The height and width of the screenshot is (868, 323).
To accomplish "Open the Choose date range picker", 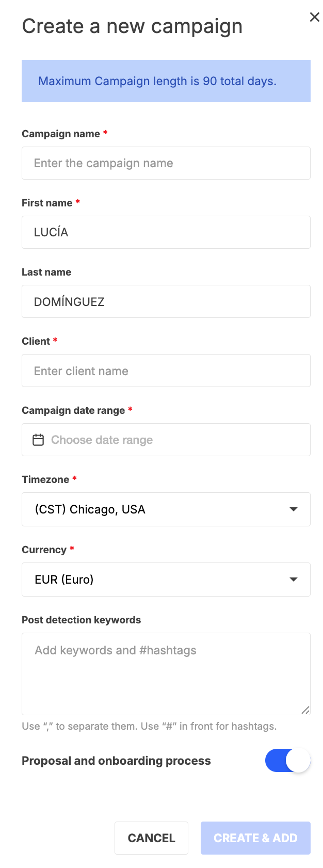I will [166, 440].
